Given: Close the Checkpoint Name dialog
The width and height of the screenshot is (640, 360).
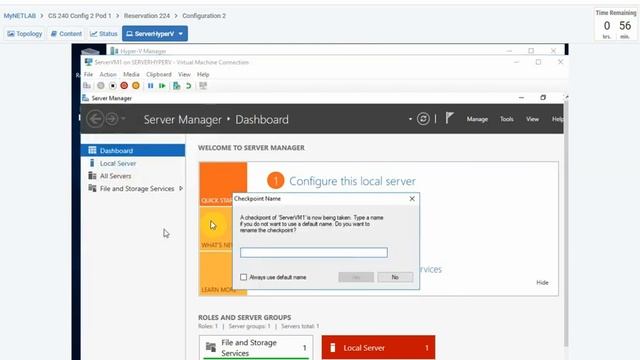Looking at the screenshot, I should coord(412,198).
